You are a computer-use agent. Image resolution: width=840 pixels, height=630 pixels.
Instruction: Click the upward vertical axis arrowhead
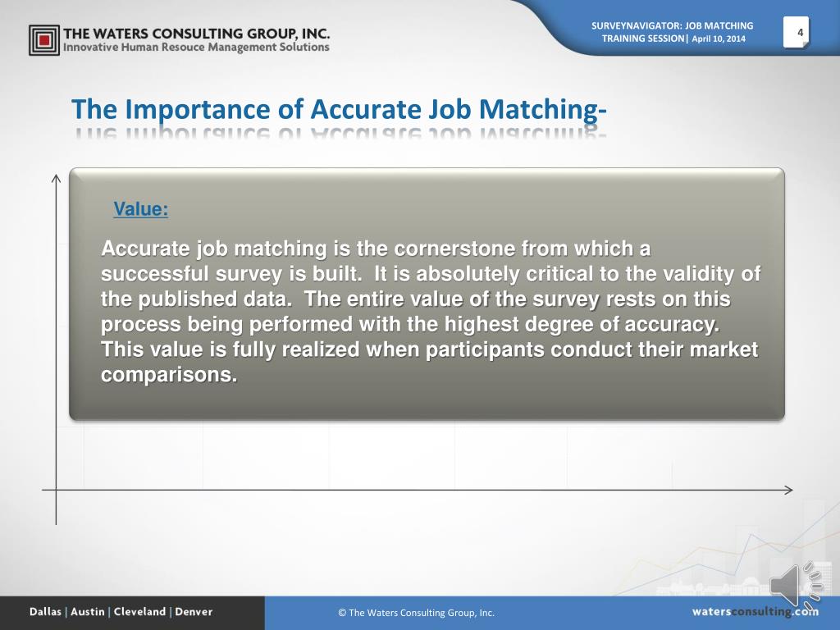(56, 178)
